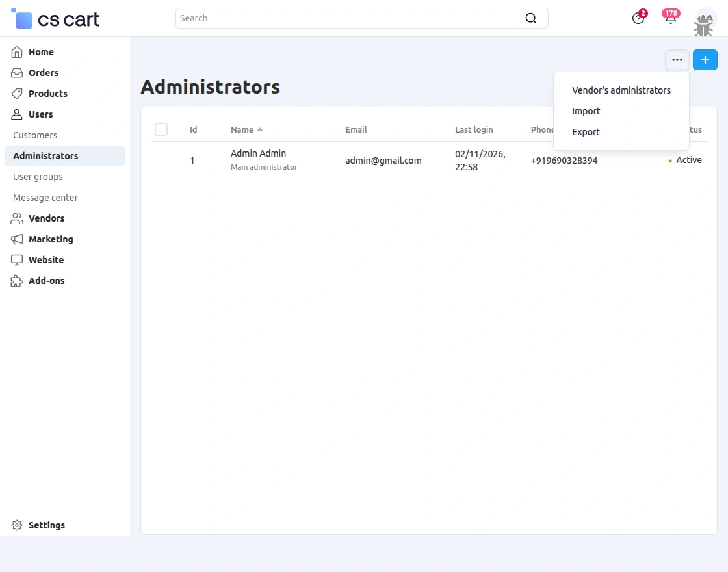Click the Users sidebar icon

[x=16, y=114]
